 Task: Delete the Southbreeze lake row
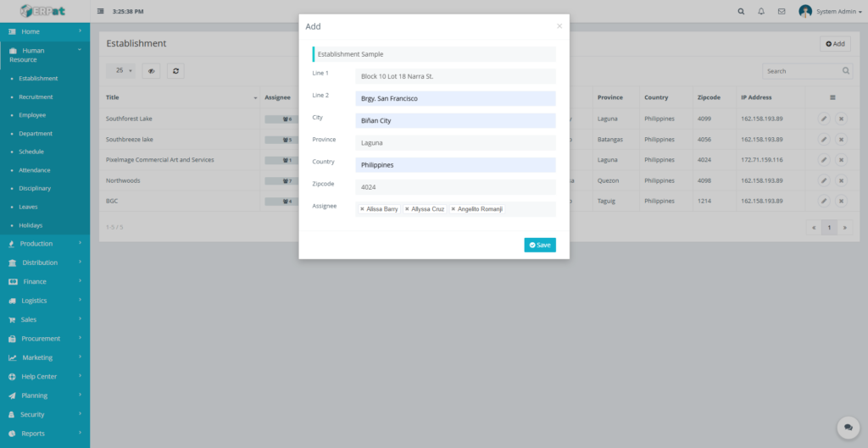click(841, 140)
